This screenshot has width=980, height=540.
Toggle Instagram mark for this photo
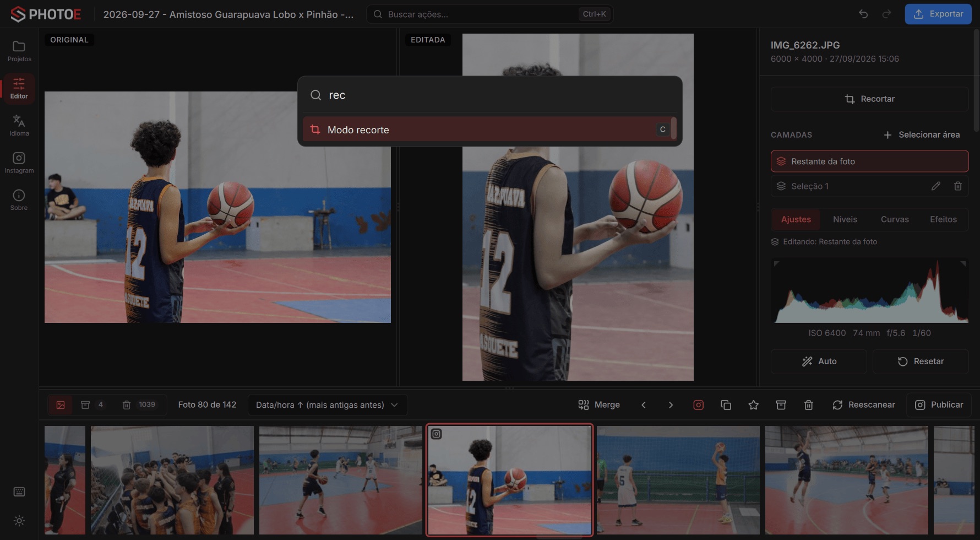click(x=698, y=405)
